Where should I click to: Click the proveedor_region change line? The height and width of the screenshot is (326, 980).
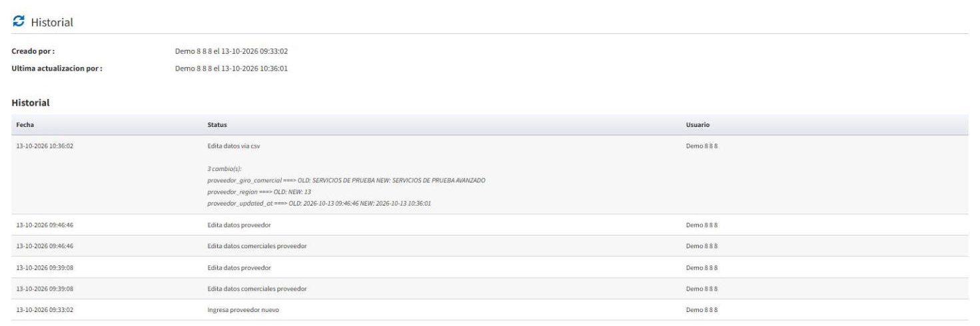point(259,192)
